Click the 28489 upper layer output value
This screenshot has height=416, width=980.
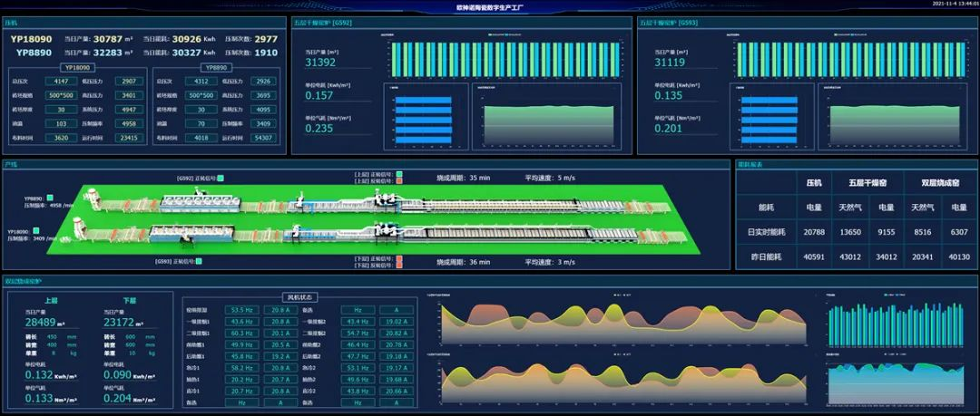coord(41,323)
